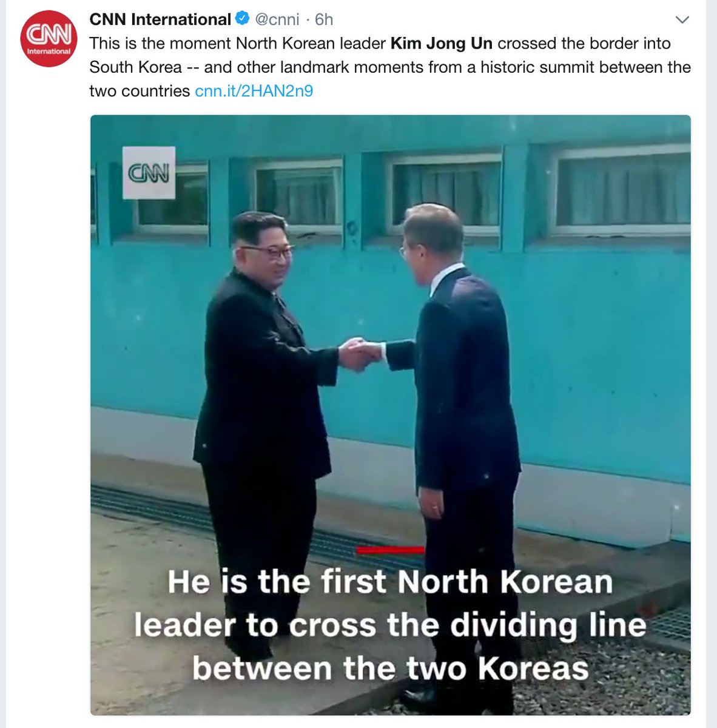Click the video caption subtitle text
This screenshot has width=717, height=728.
point(390,625)
